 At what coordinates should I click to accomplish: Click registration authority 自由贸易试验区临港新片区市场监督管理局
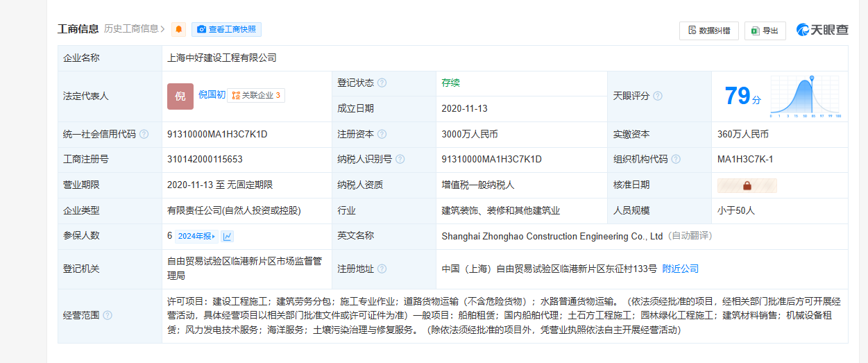244,269
